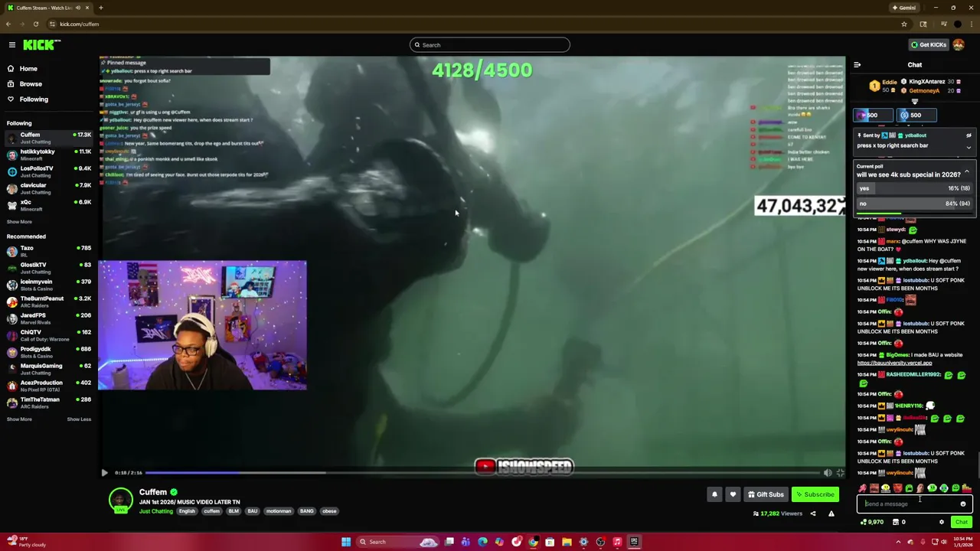Open the hamburger sidebar menu

(x=12, y=45)
